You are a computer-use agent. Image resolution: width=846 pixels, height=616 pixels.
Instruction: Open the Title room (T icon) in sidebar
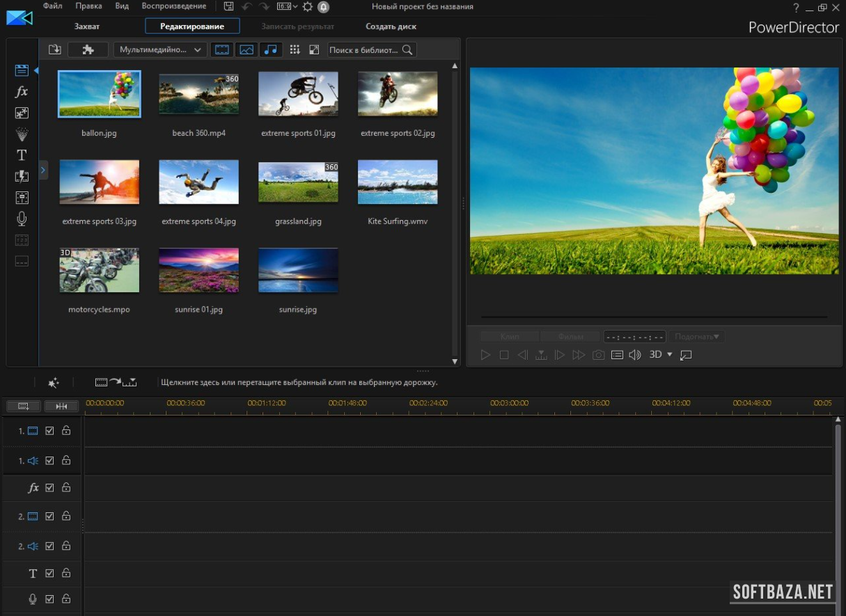coord(22,155)
